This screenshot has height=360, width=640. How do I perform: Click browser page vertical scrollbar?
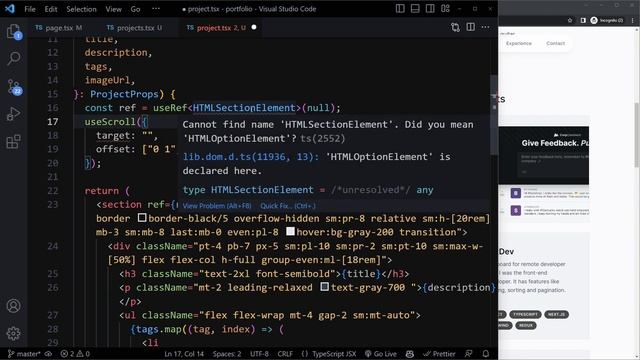click(x=637, y=135)
